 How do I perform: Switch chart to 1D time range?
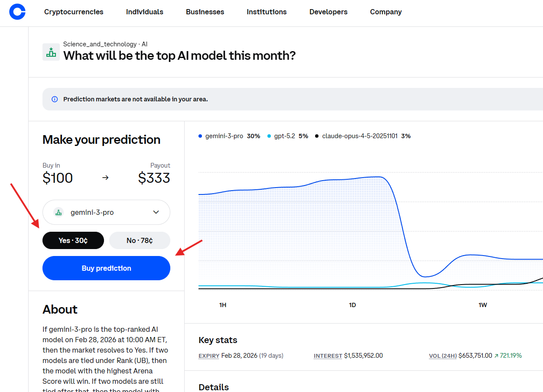click(352, 305)
